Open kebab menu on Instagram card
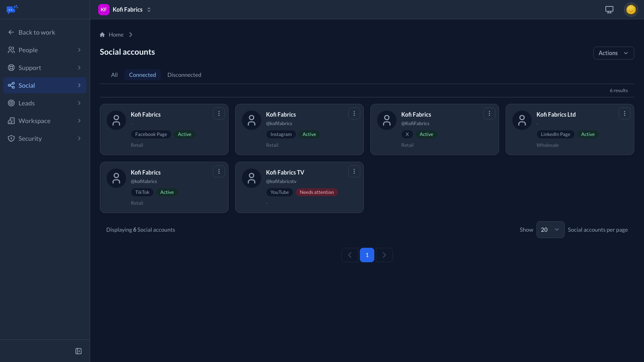Screen dimensions: 644x362 (x=354, y=114)
